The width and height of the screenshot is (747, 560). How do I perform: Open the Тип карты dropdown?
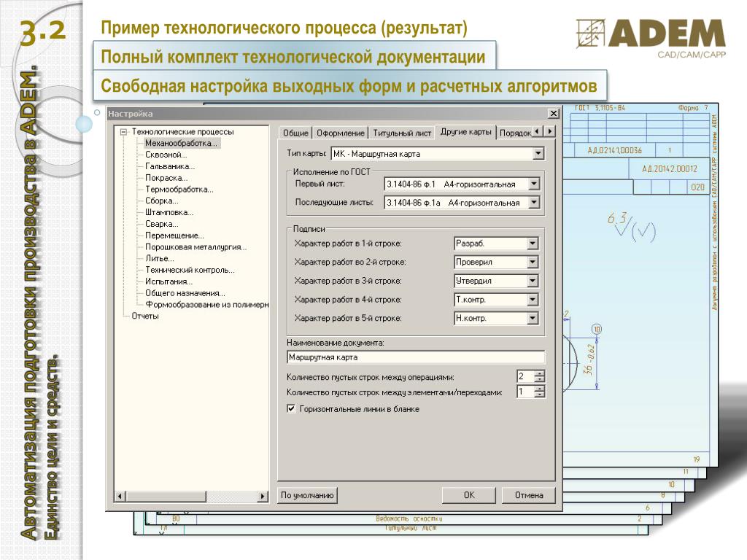click(x=538, y=153)
